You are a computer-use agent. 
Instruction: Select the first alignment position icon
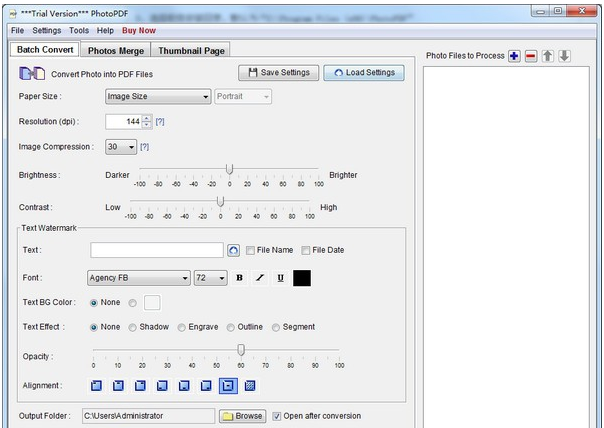coord(97,385)
